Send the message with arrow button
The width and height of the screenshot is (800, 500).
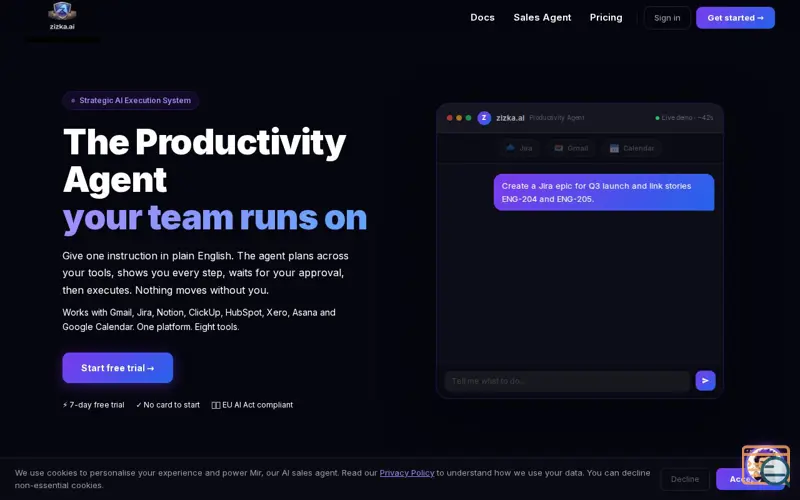pyautogui.click(x=705, y=381)
